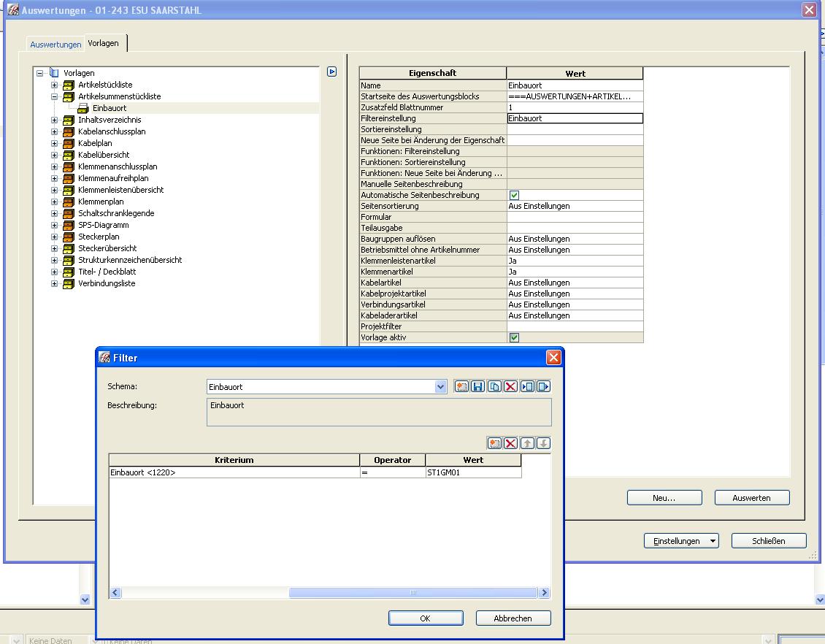This screenshot has width=825, height=644.
Task: Click OK in the Filter dialog
Action: click(426, 618)
